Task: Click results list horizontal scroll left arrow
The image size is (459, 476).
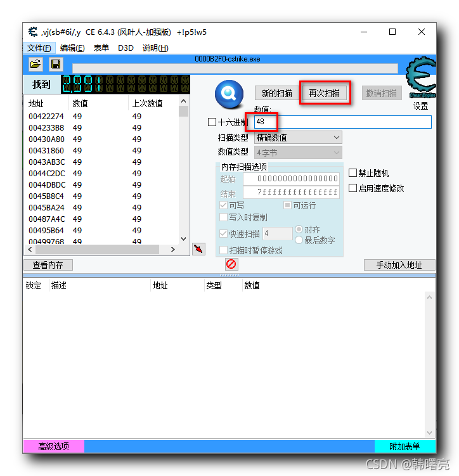Action: click(x=30, y=250)
